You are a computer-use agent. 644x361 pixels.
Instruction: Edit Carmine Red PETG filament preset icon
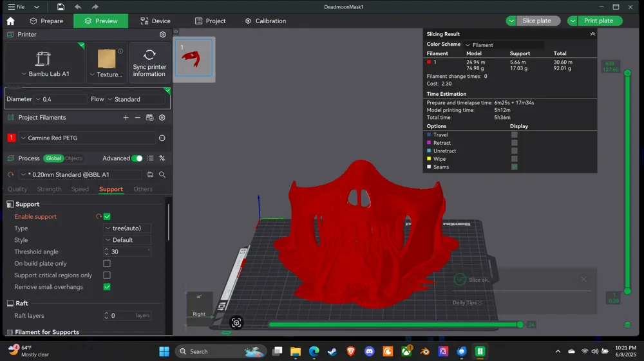click(162, 138)
